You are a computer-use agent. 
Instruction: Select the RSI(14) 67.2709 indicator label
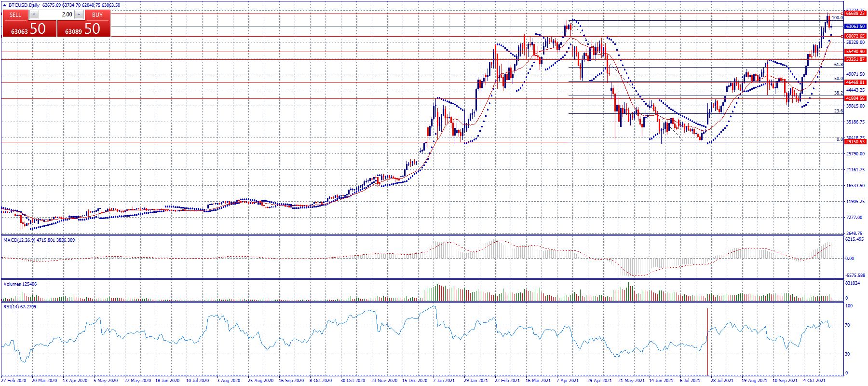tap(20, 306)
